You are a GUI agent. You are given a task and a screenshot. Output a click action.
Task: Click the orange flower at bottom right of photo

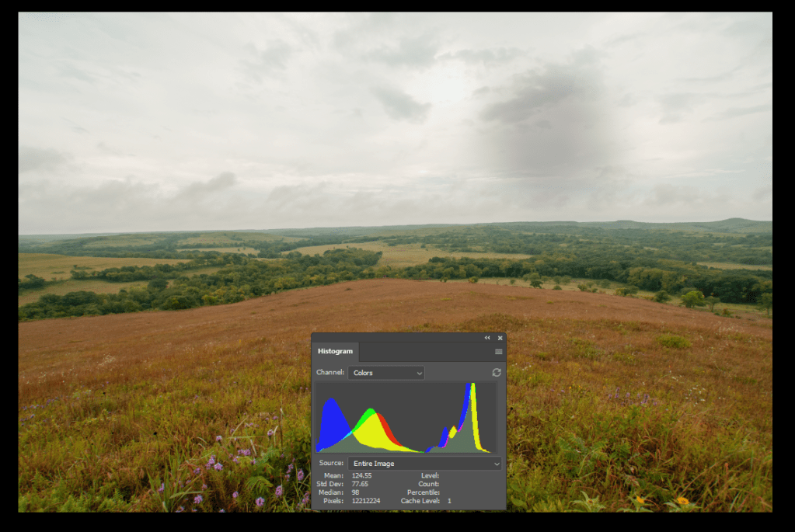click(682, 501)
